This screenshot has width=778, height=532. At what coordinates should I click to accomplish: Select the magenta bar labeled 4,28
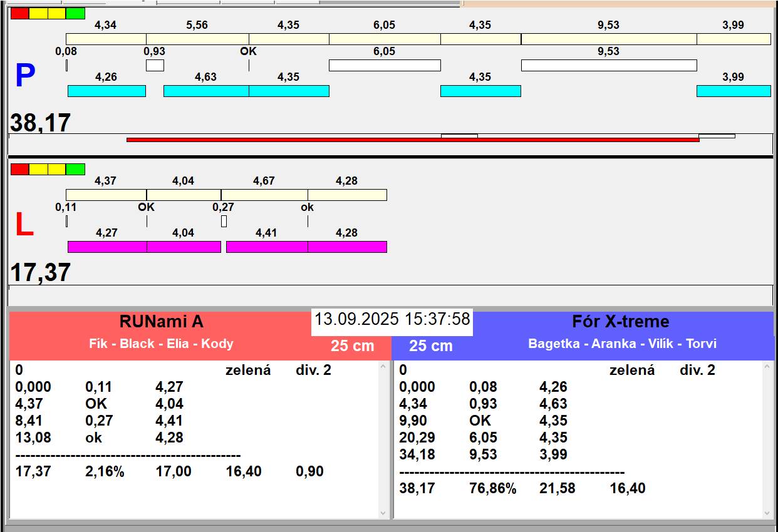[x=347, y=247]
